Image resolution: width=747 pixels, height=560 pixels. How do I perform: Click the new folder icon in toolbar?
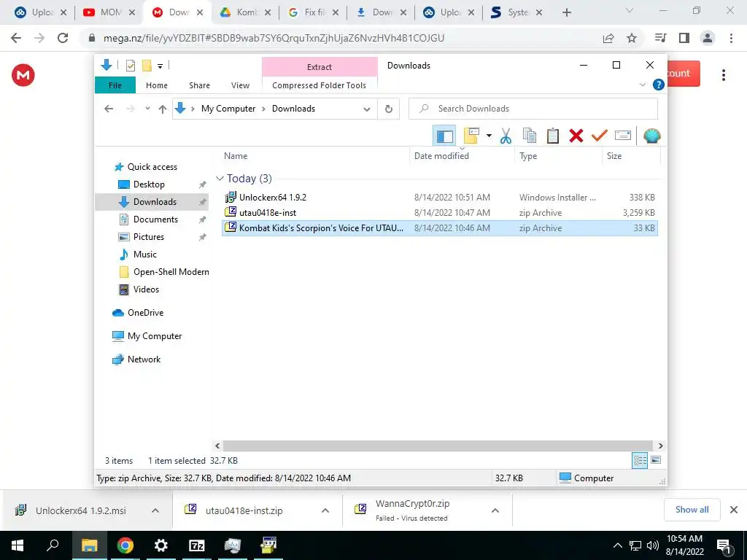(x=472, y=136)
